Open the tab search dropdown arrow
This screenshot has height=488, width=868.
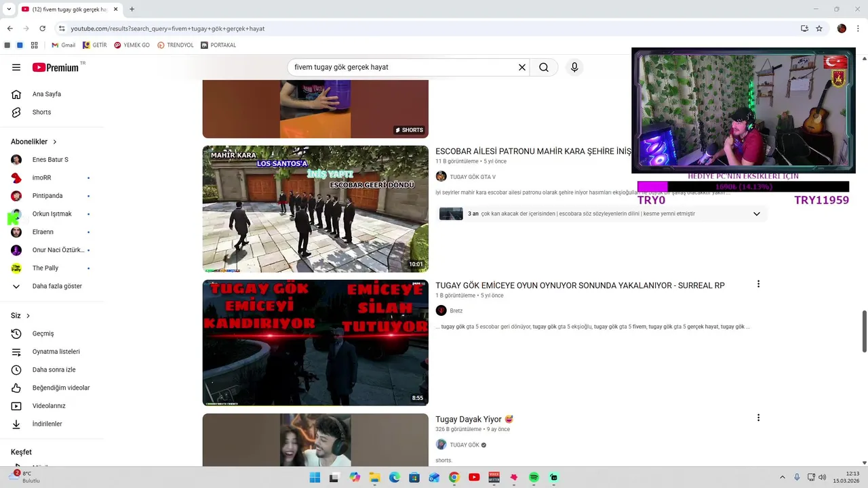coord(9,9)
